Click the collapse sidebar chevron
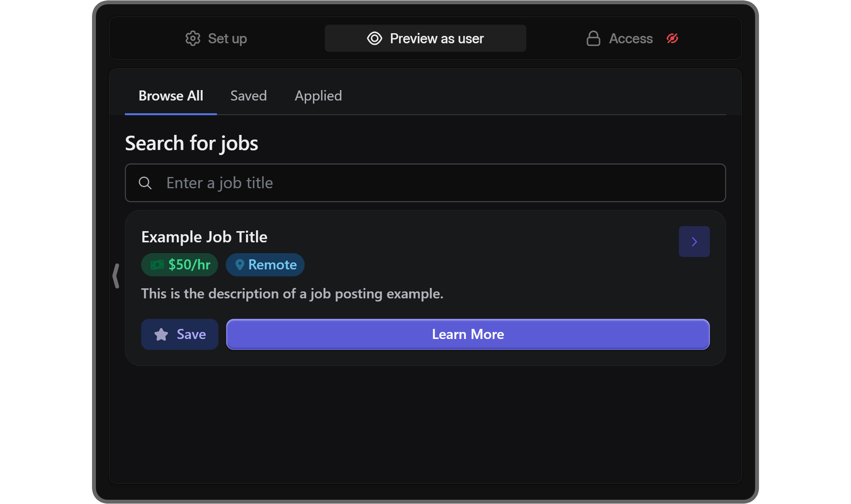The image size is (851, 504). point(116,276)
